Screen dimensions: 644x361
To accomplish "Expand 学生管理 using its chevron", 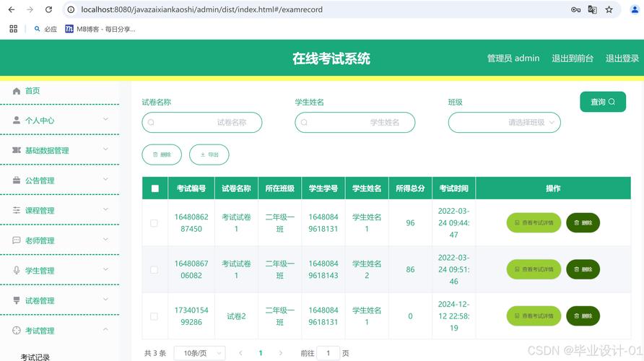I will [105, 269].
